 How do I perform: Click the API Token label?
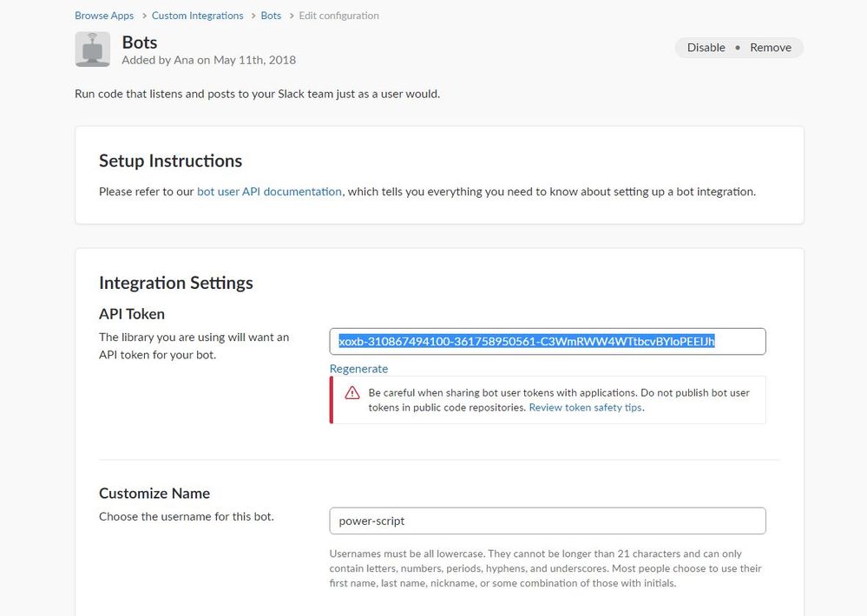(x=132, y=313)
